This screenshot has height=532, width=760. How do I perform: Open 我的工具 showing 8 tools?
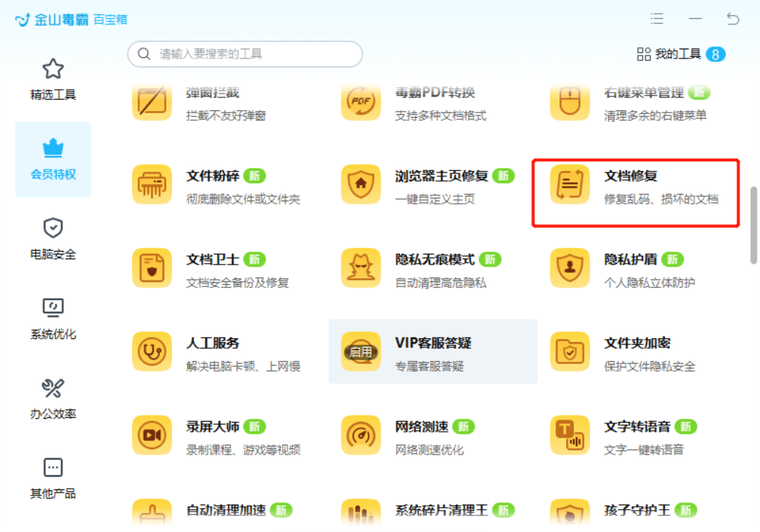pyautogui.click(x=675, y=54)
